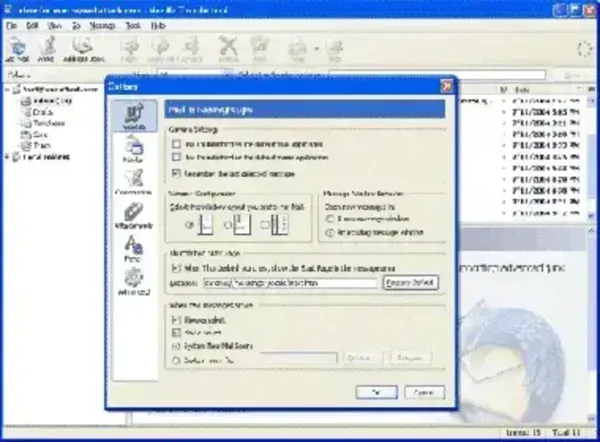
Task: Click the custom sound file path field
Action: pyautogui.click(x=299, y=358)
